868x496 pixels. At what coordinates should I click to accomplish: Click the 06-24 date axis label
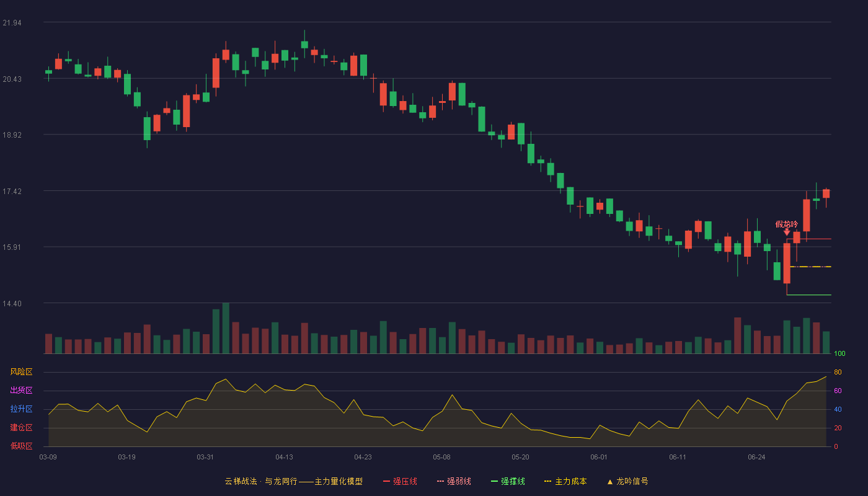(x=756, y=457)
